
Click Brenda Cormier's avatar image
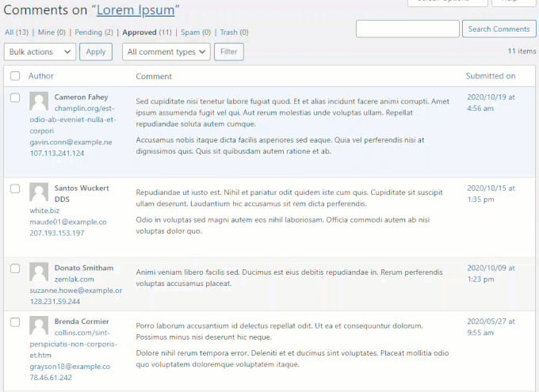[39, 325]
